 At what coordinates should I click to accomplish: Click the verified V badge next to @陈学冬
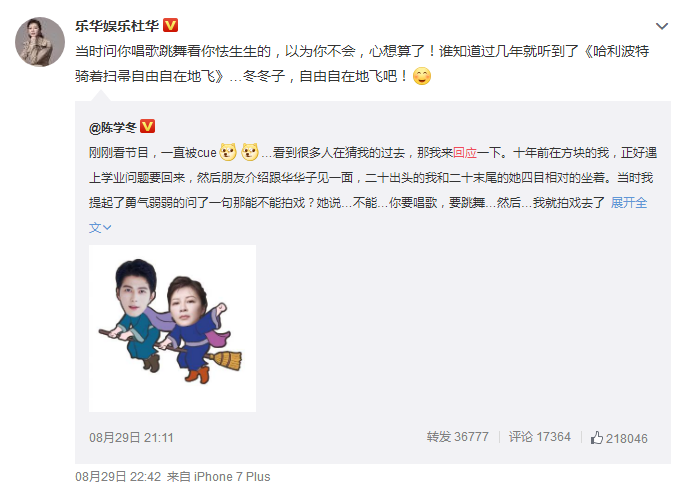(147, 127)
